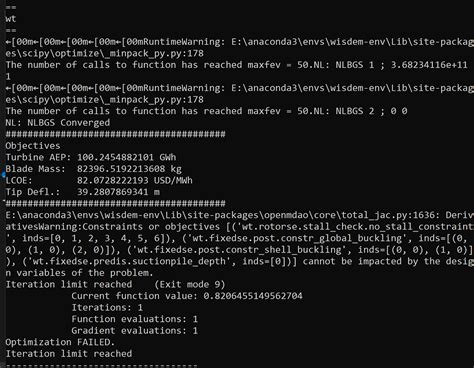Click the 'wt' header line at top

coord(11,19)
